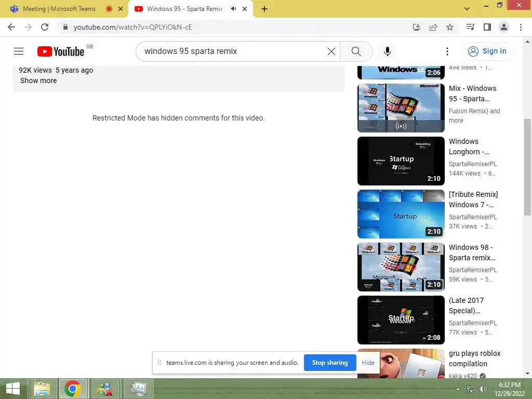Viewport: 532px width, 399px height.
Task: Click the page vertical scrollbar thumb
Action: (527, 167)
